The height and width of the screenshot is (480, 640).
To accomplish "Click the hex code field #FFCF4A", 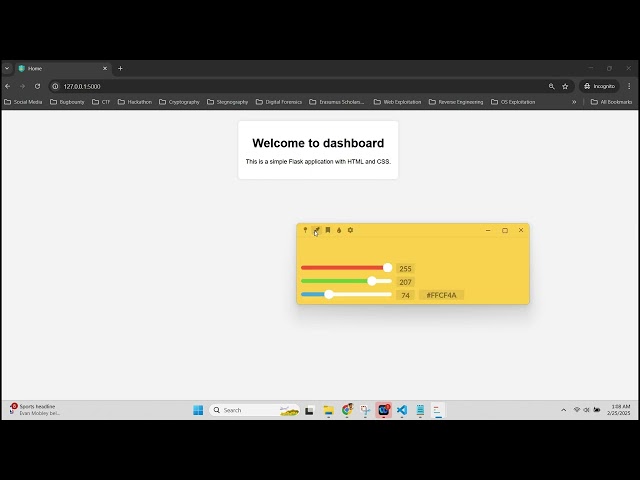I will coord(441,295).
